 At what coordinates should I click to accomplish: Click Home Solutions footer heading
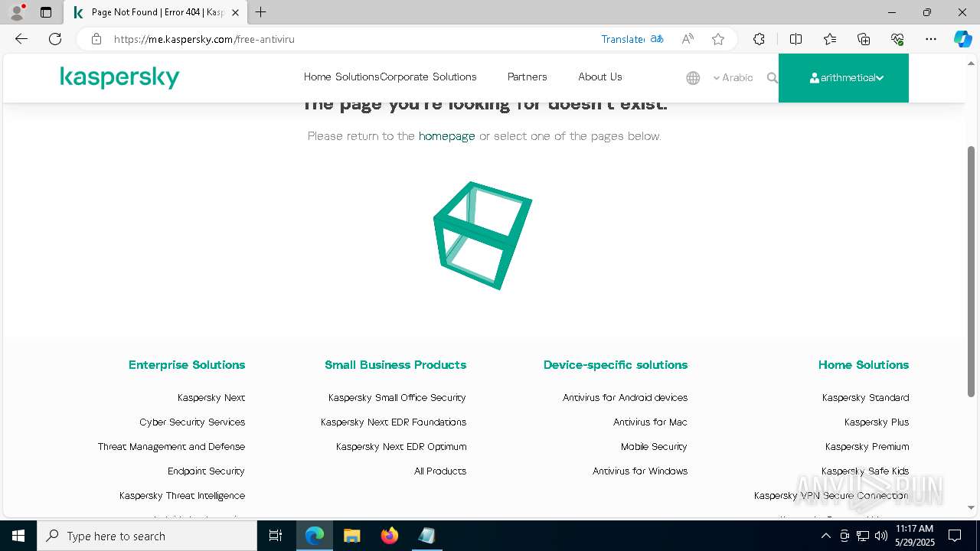pyautogui.click(x=864, y=364)
